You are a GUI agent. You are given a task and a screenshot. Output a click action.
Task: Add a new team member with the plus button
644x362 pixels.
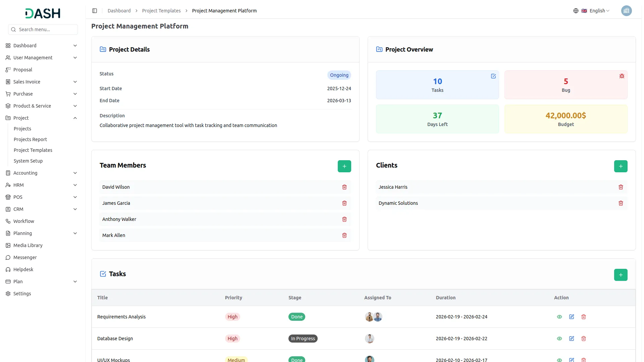click(344, 166)
